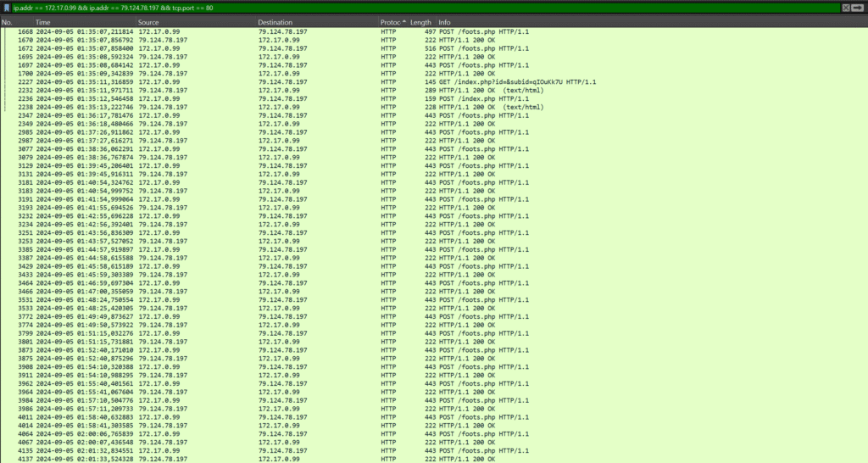Select packet number 3801
The height and width of the screenshot is (463, 868).
pyautogui.click(x=434, y=342)
